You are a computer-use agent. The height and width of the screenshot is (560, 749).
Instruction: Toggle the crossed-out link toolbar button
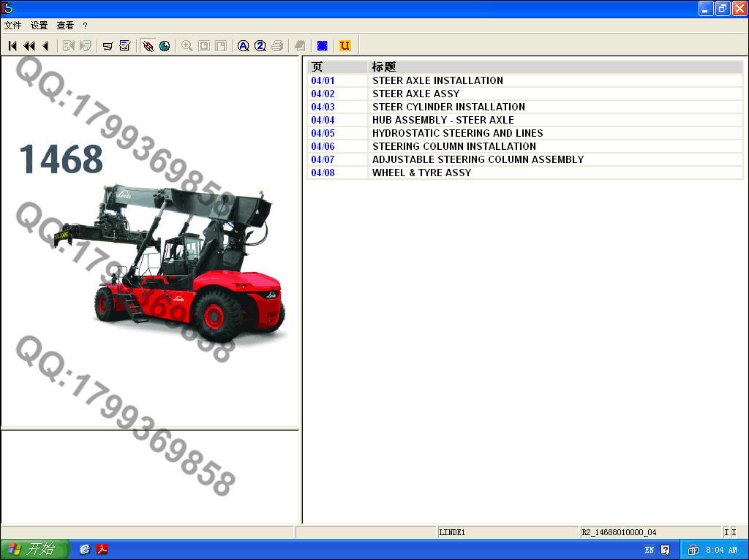pos(148,46)
